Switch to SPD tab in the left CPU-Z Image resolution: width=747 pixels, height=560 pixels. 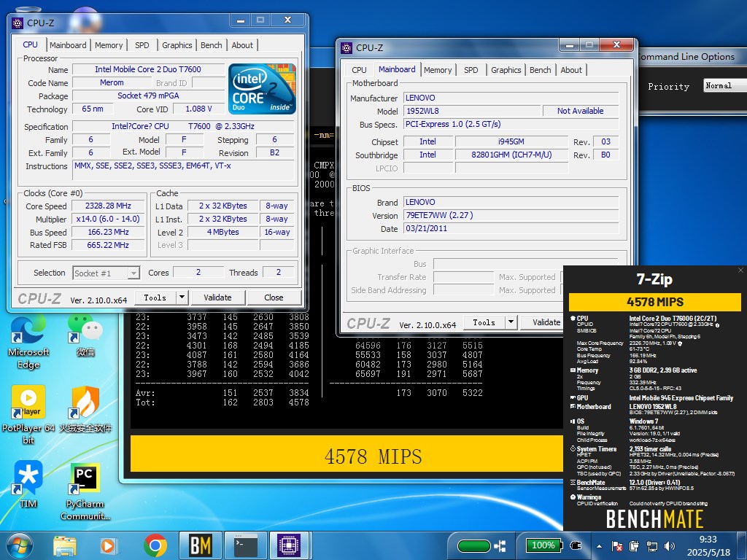(x=142, y=45)
